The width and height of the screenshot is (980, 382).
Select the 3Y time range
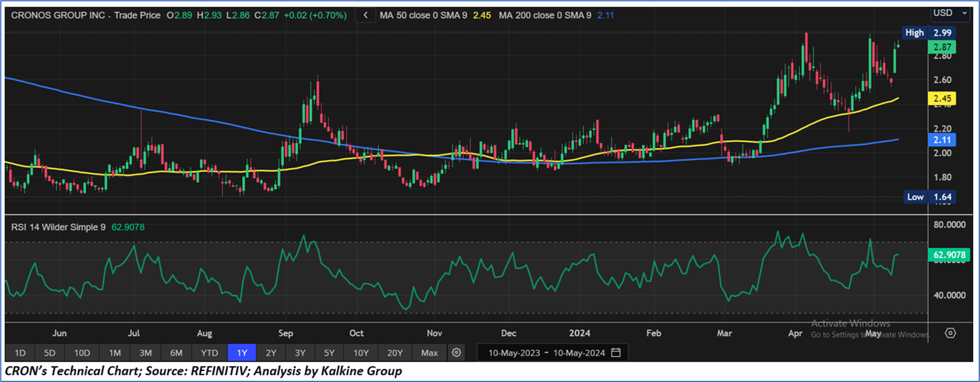(300, 353)
